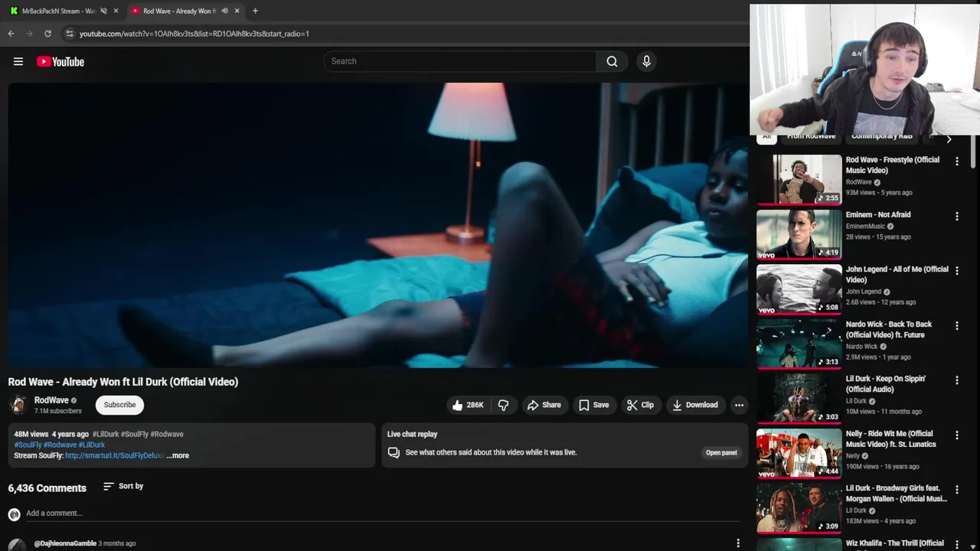Click the 6,436 Comments heading

(x=47, y=488)
